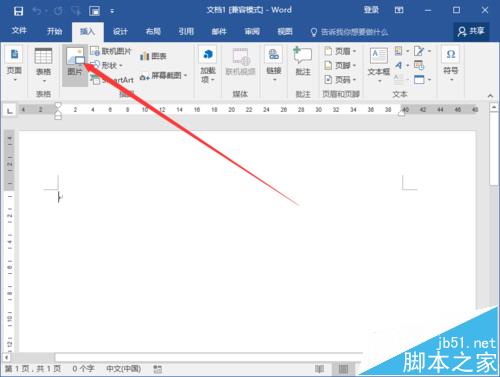Open the 屏幕截图 screenshot dropdown
This screenshot has width=500, height=377.
pos(163,76)
